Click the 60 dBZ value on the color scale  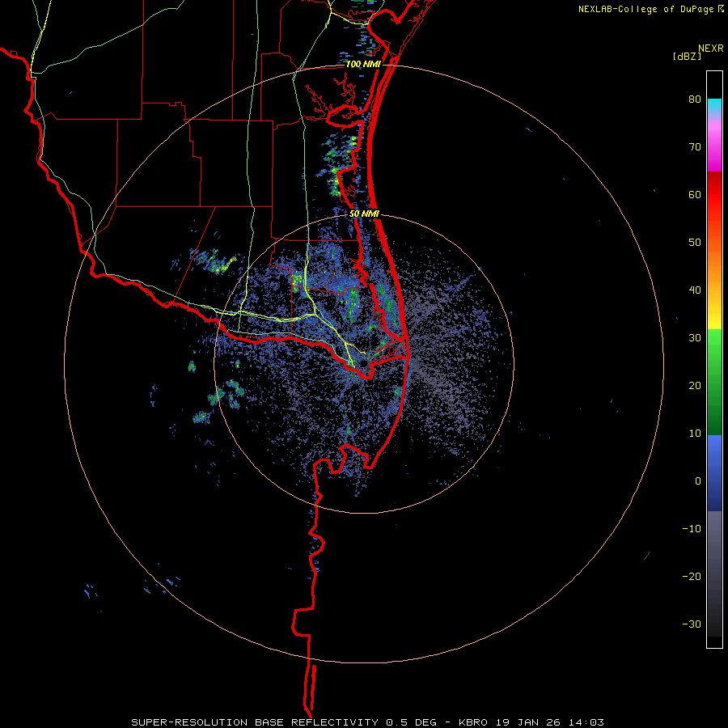695,194
